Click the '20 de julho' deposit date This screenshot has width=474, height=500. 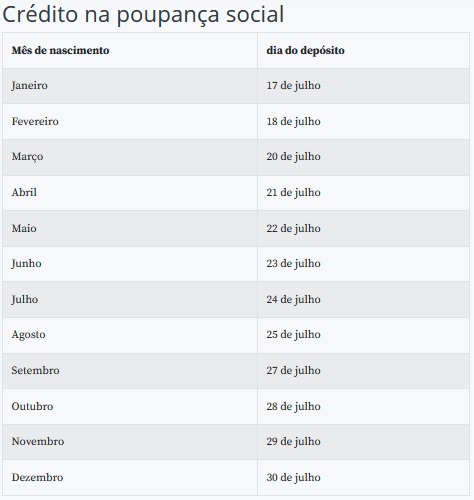[363, 157]
